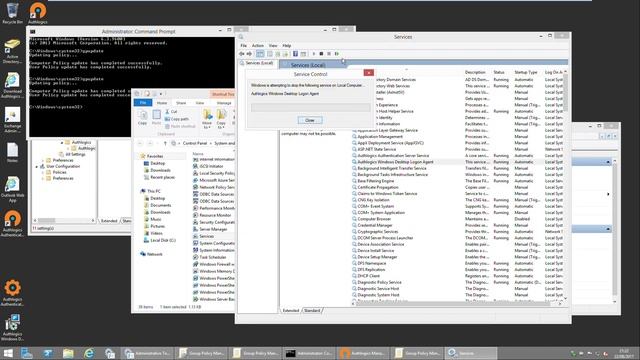640x360 pixels.
Task: Open the File tab in Explorer ribbon
Action: pyautogui.click(x=143, y=102)
